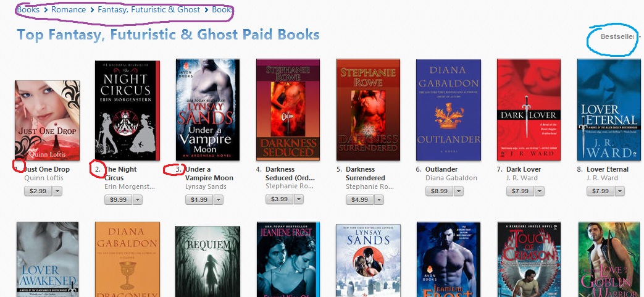Buy Just One Drop for $2.99
This screenshot has height=297, width=644.
[38, 191]
